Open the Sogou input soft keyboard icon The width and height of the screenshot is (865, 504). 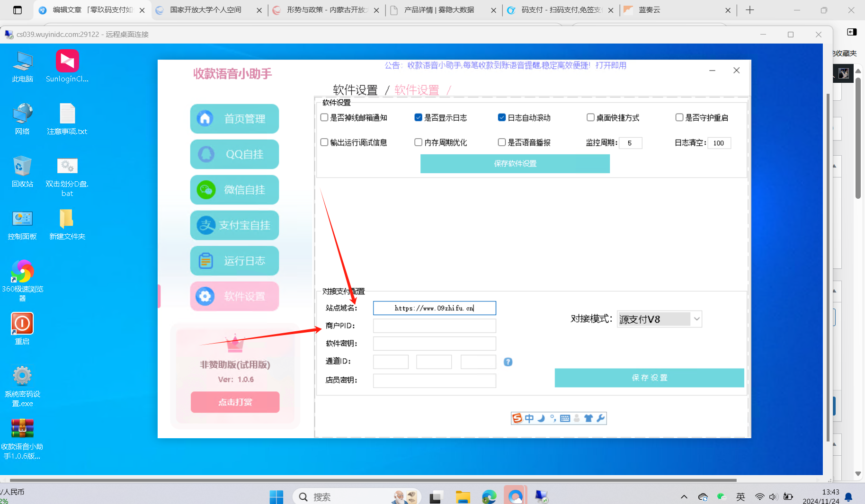point(565,418)
